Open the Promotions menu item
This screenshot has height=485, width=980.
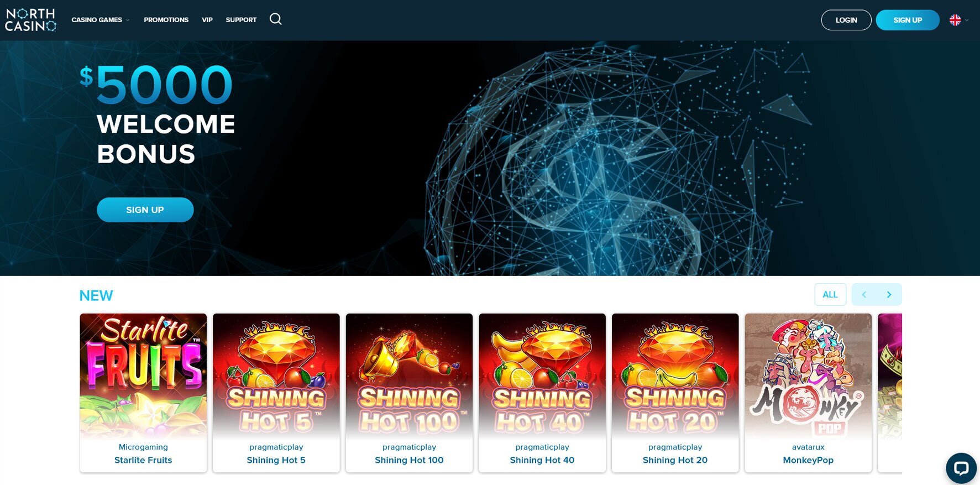click(166, 20)
